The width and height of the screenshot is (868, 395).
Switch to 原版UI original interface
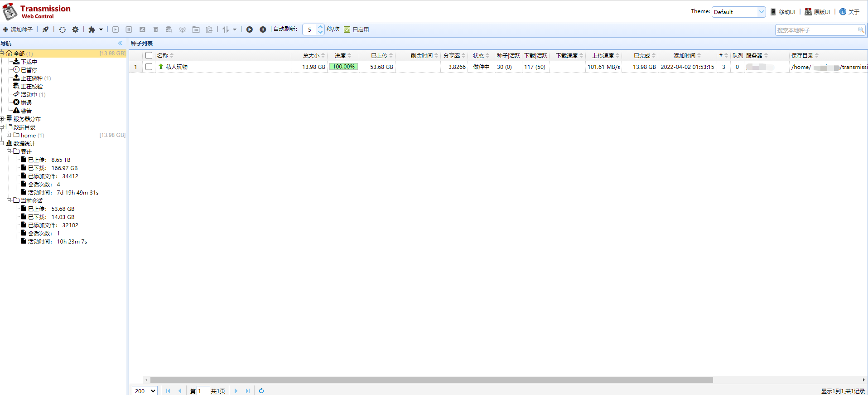pyautogui.click(x=817, y=12)
